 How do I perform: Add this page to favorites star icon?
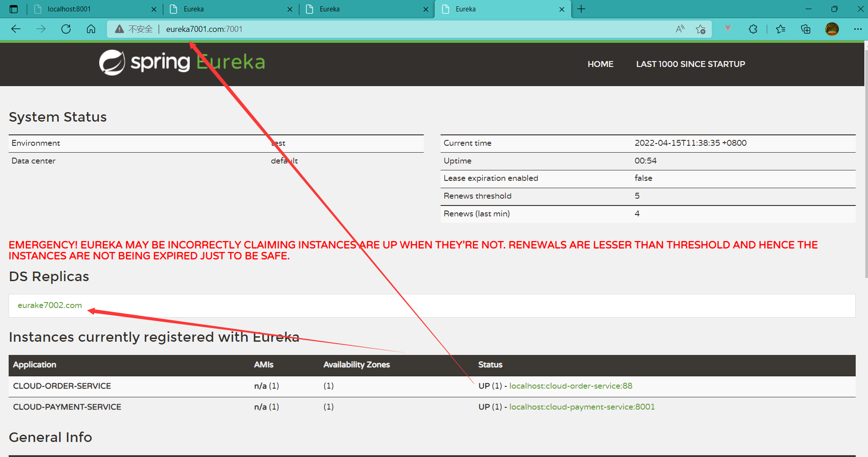[x=700, y=29]
